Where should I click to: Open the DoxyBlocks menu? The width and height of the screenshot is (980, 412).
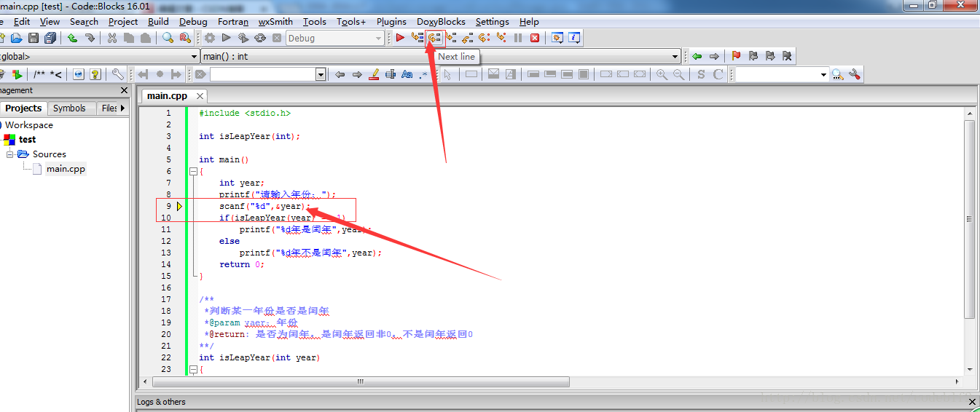tap(441, 22)
